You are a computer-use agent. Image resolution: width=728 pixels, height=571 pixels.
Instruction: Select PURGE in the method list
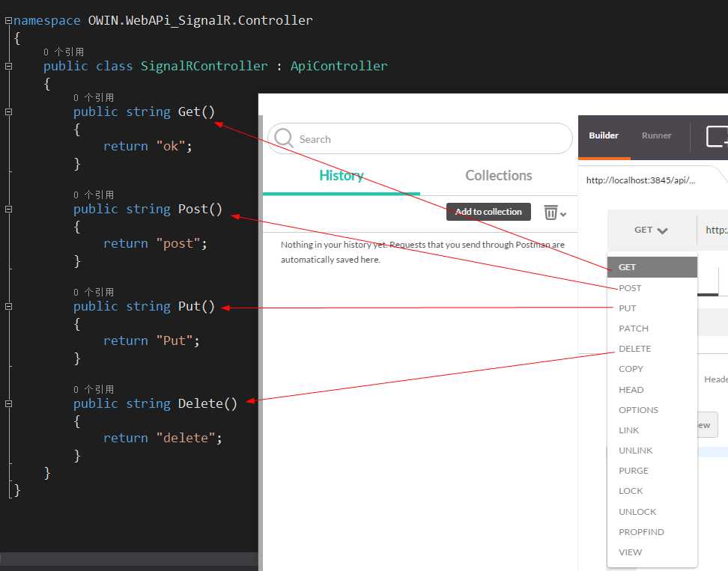(652, 471)
